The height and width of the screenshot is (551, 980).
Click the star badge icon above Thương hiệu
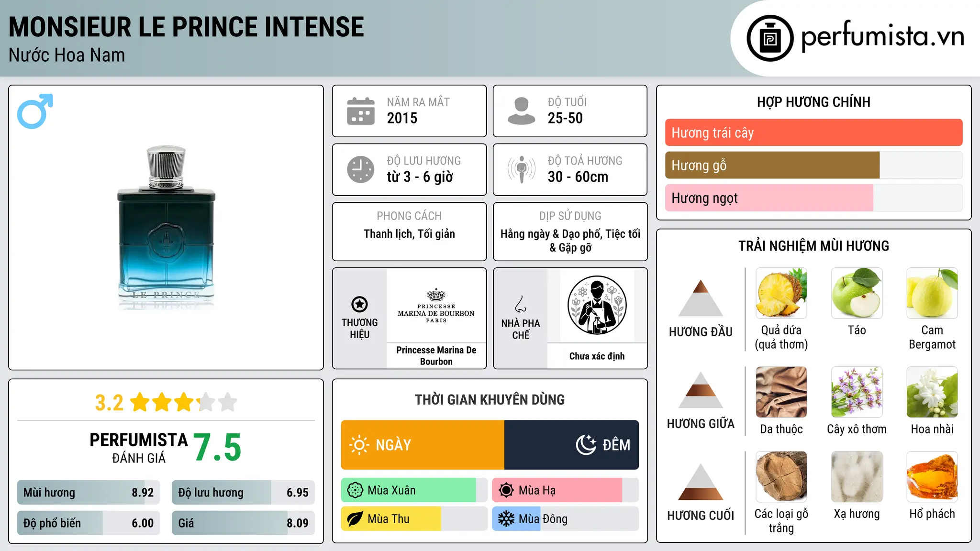tap(359, 304)
